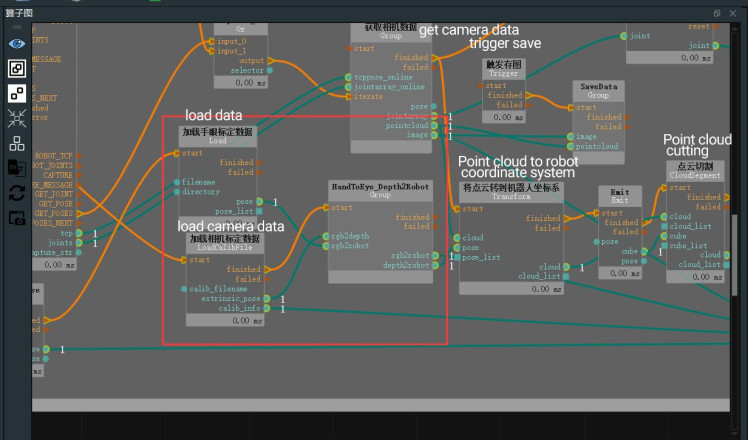Screen dimensions: 748x440
Task: Click tcppose_online input port on camera Group node
Action: [x=348, y=77]
